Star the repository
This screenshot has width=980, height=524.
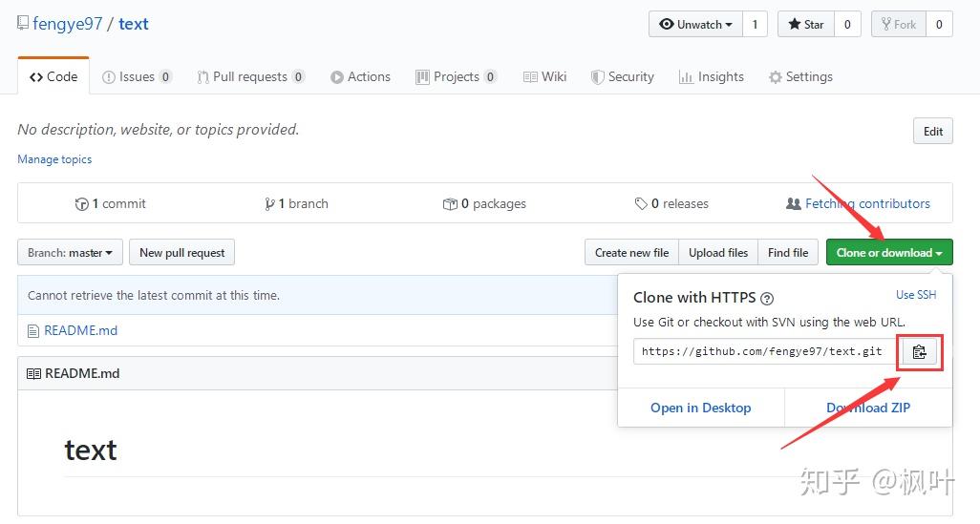point(806,25)
